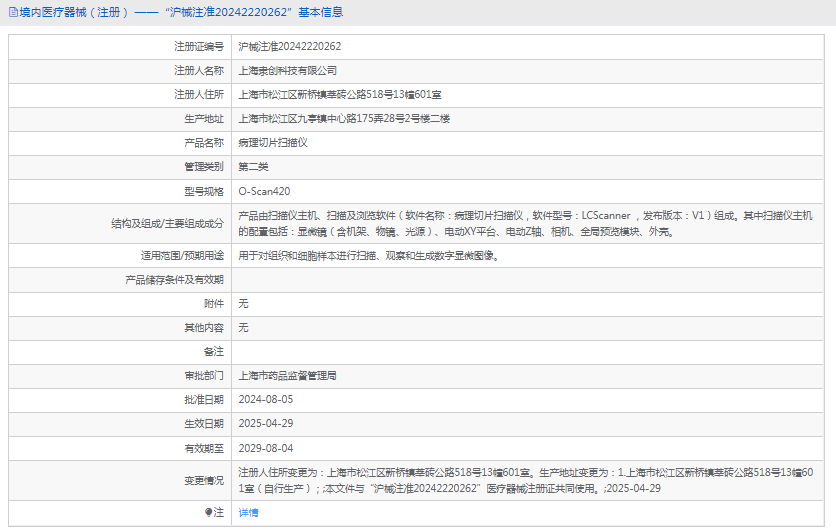Click the 其他内容 row label
This screenshot has width=836, height=531.
pos(204,327)
